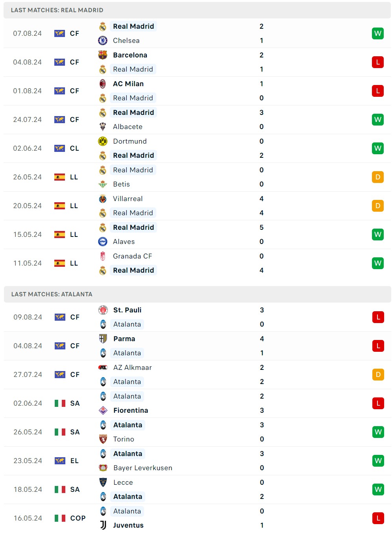392x543 pixels.
Task: Open the Real Madrid vs Chelsea win badge
Action: pos(377,33)
